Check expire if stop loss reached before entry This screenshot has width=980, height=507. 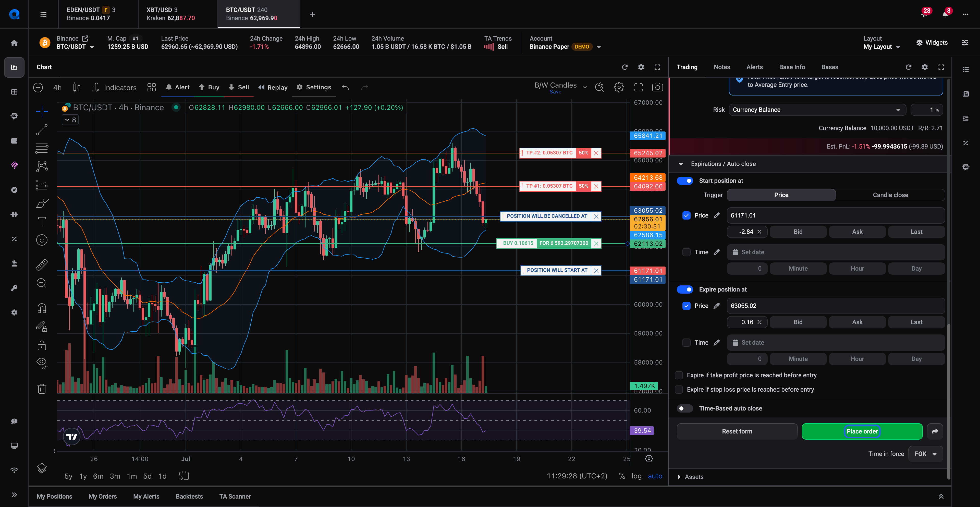click(679, 389)
